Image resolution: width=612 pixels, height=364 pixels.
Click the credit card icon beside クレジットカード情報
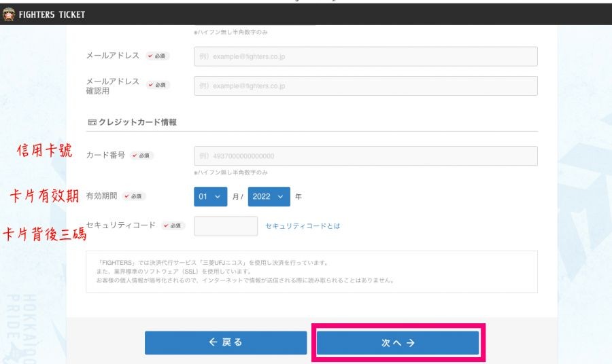tap(92, 122)
